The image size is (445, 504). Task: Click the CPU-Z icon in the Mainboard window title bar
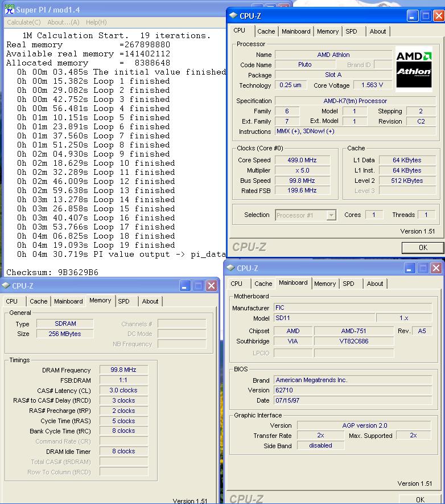click(x=230, y=268)
